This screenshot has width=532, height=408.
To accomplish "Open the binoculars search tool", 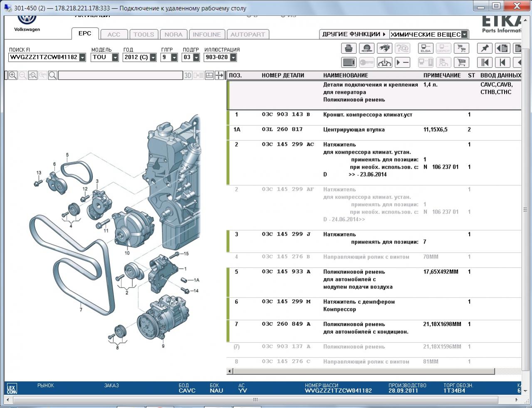I will (384, 48).
